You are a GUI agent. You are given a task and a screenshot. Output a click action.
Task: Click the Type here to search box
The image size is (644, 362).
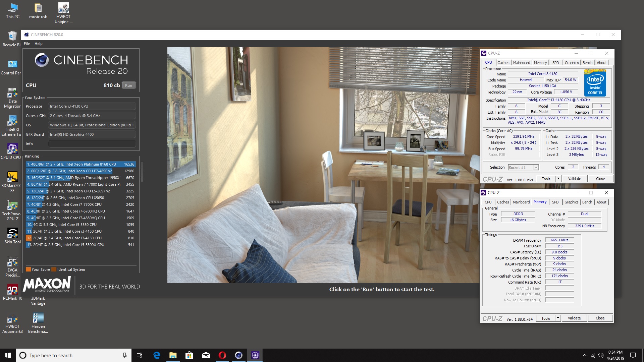pos(74,355)
